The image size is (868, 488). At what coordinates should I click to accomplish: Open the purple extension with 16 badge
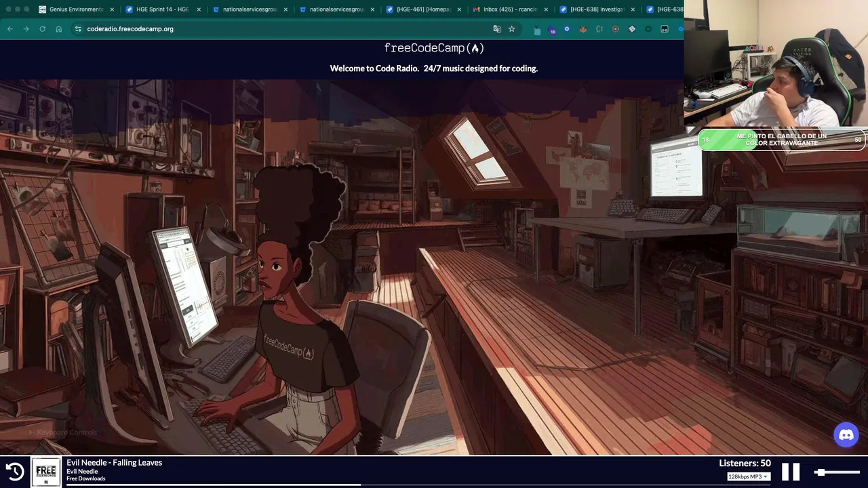point(552,30)
